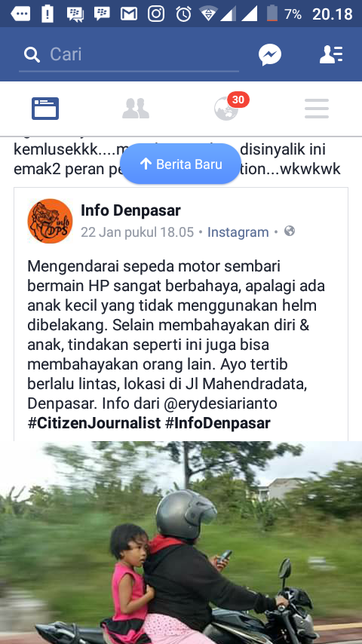362x644 pixels.
Task: Tap the Berita Baru button
Action: coord(181,164)
